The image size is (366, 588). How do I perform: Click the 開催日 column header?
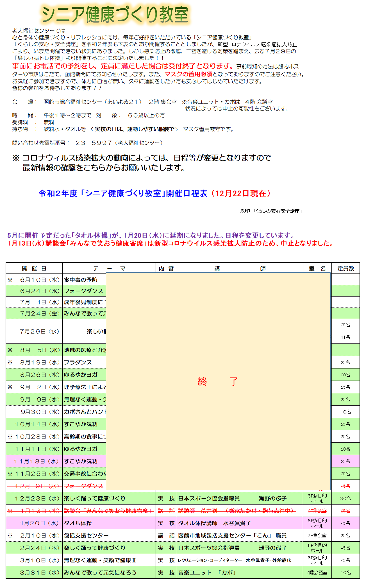[34, 268]
